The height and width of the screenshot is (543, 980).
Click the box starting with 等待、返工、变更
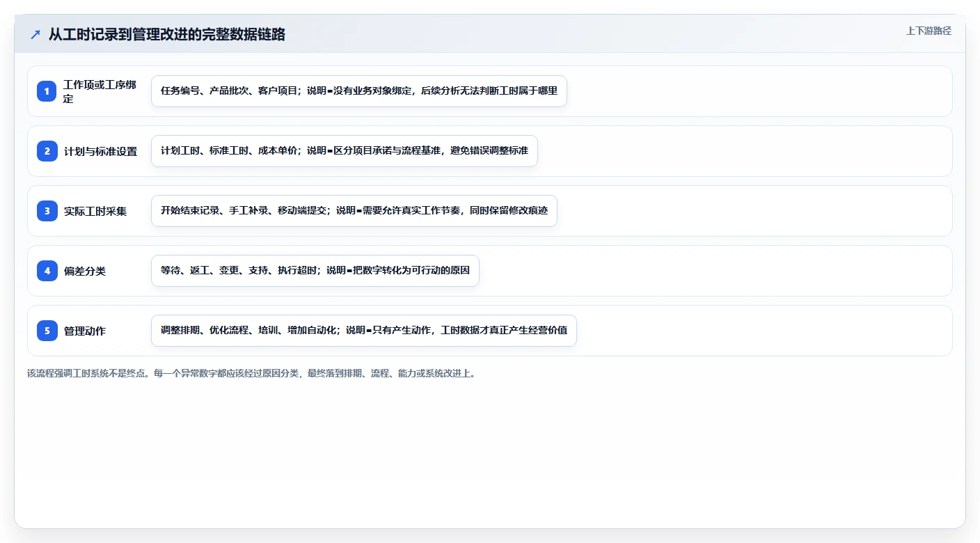(315, 271)
